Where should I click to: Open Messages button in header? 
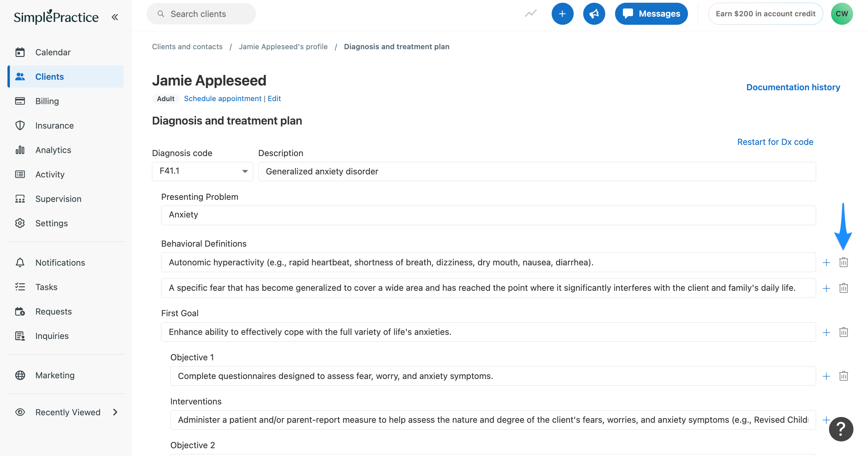pyautogui.click(x=651, y=14)
